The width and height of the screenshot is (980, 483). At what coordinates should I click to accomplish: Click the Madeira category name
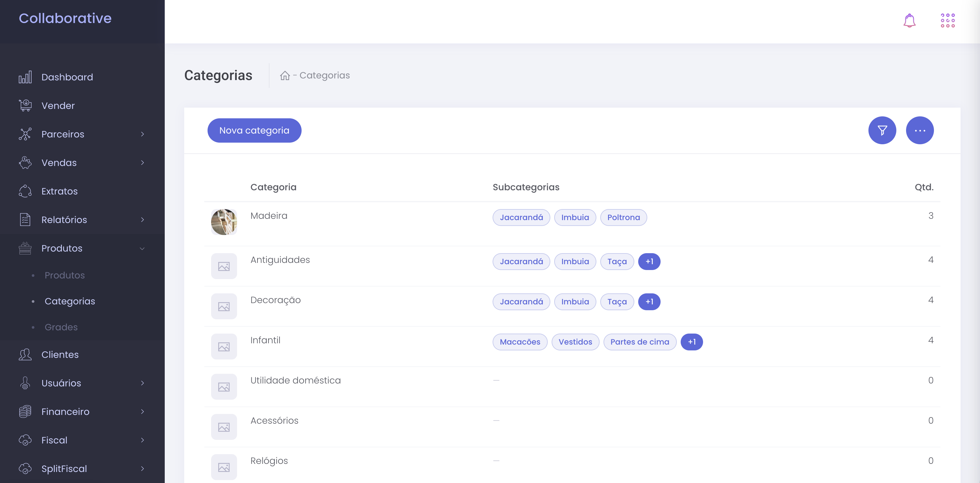[269, 216]
